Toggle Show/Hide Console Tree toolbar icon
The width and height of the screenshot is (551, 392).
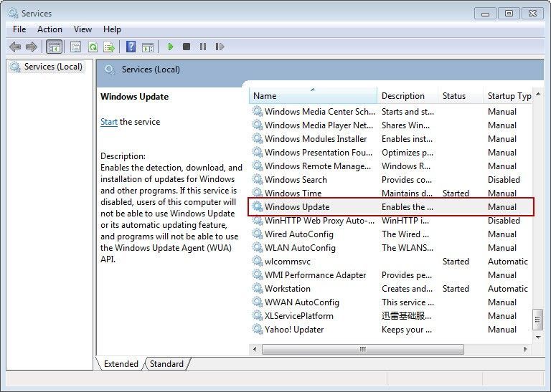(x=54, y=47)
